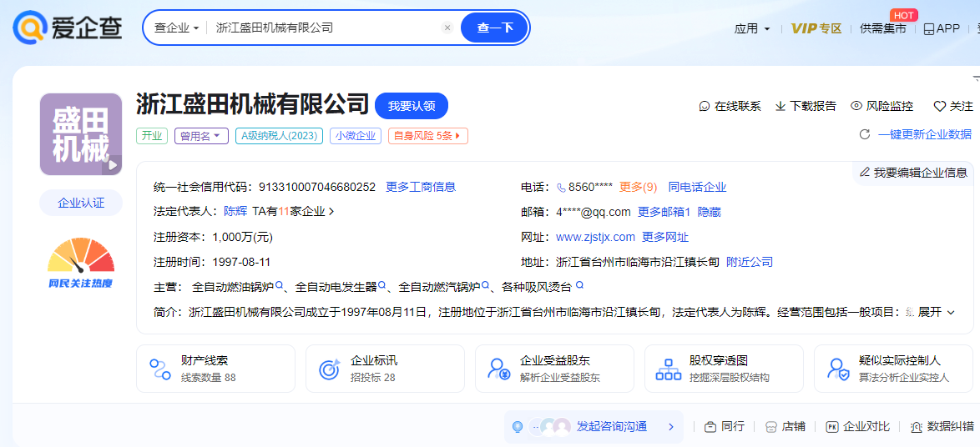Click the 网民关注热度 gauge
Image resolution: width=980 pixels, height=447 pixels.
pos(81,262)
